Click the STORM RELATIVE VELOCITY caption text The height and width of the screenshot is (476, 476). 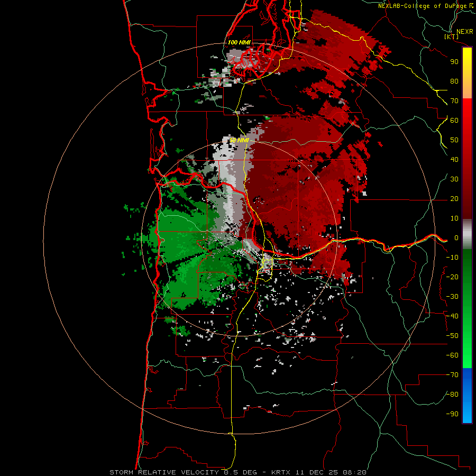(x=166, y=472)
